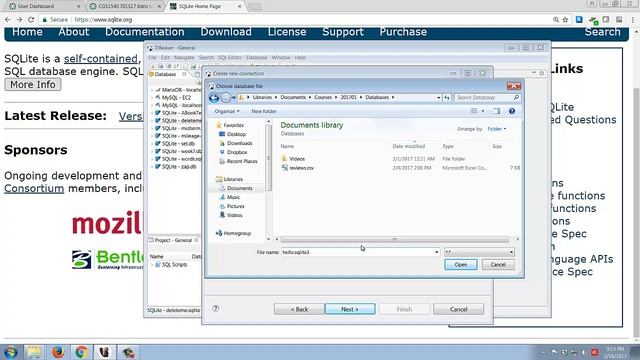Sort files by Type column
This screenshot has width=640, height=360.
pos(448,146)
